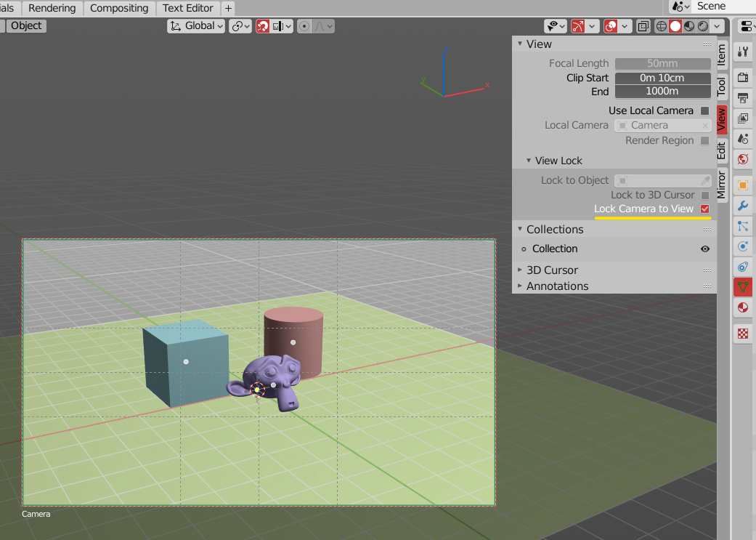Click the Local Camera selector field
This screenshot has width=756, height=540.
(x=662, y=126)
